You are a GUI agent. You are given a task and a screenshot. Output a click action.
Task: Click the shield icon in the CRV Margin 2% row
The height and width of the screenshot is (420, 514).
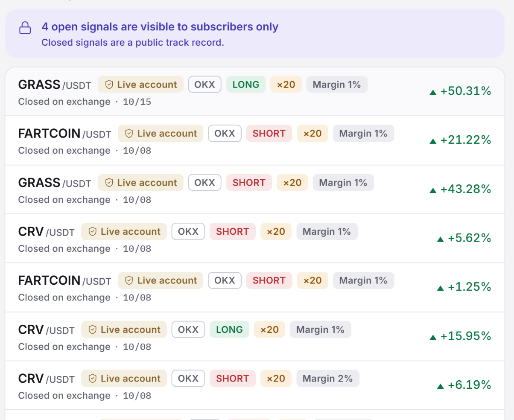click(x=93, y=379)
